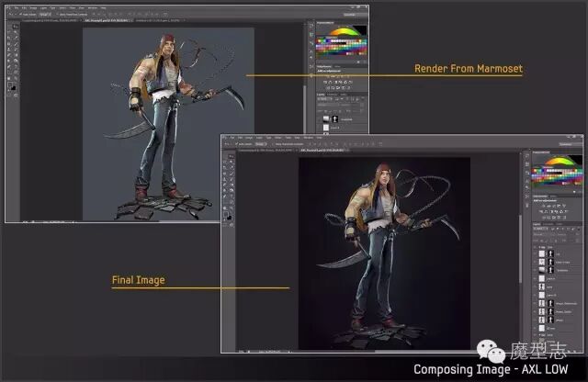Toggle Show Transform Controls in Final Image window
Screen dimensions: 588x382
tap(273, 144)
